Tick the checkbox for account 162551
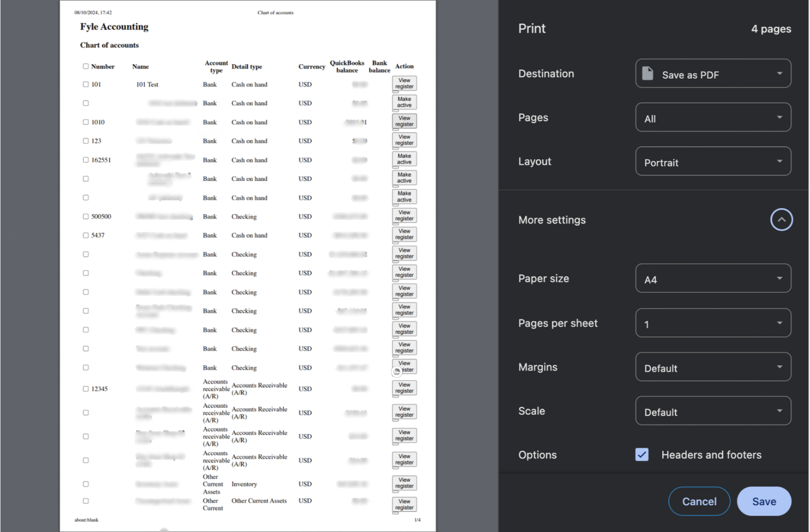810x532 pixels. [x=86, y=160]
